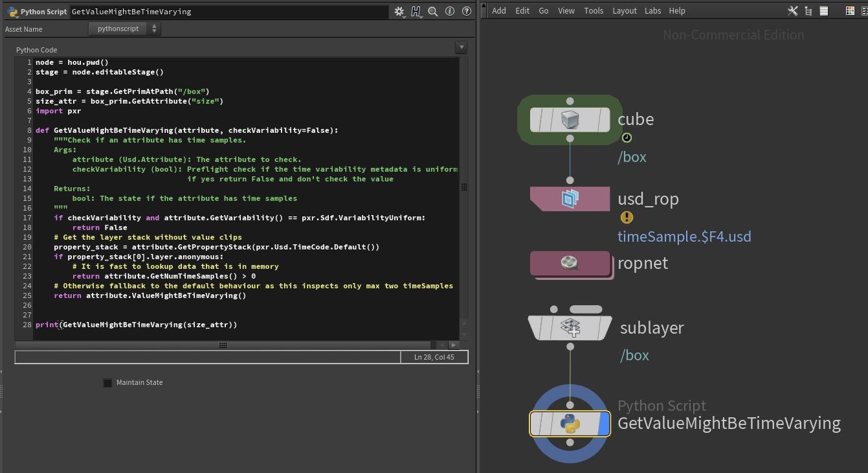The width and height of the screenshot is (868, 473).
Task: Enable the Maintain State checkbox
Action: [107, 383]
